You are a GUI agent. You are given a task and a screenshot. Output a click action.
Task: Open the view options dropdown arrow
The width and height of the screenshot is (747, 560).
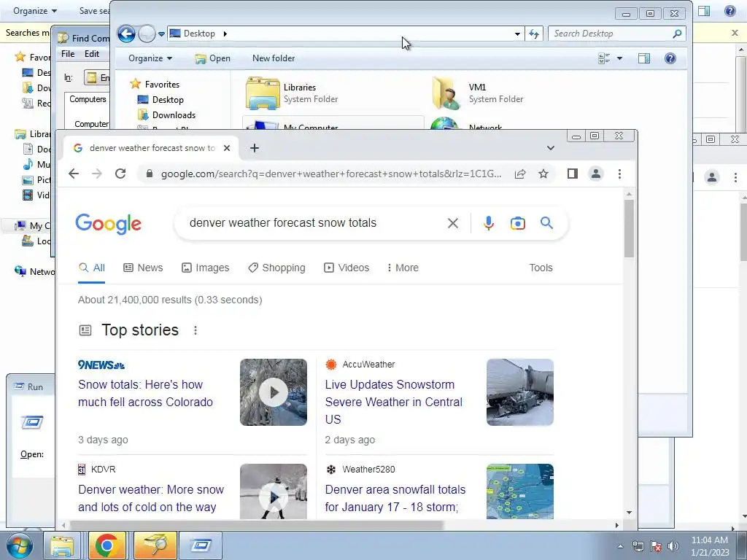[619, 58]
